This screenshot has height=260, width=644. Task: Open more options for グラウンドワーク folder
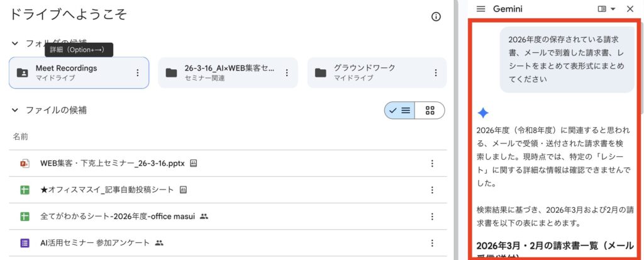(436, 72)
